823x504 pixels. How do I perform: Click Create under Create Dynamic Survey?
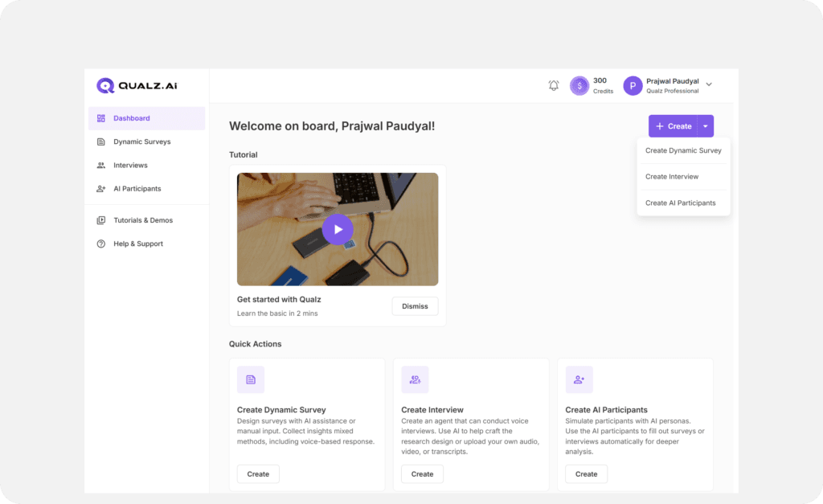[x=257, y=473]
